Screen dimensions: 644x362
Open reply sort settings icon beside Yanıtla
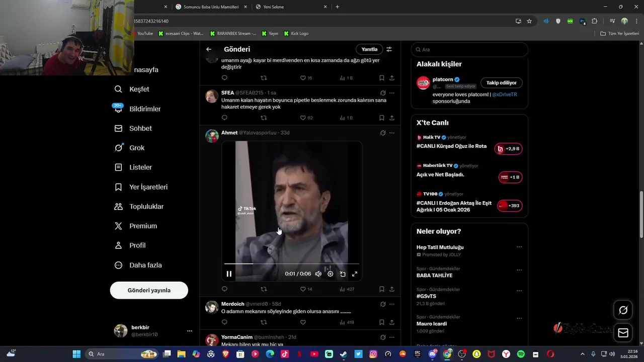389,49
